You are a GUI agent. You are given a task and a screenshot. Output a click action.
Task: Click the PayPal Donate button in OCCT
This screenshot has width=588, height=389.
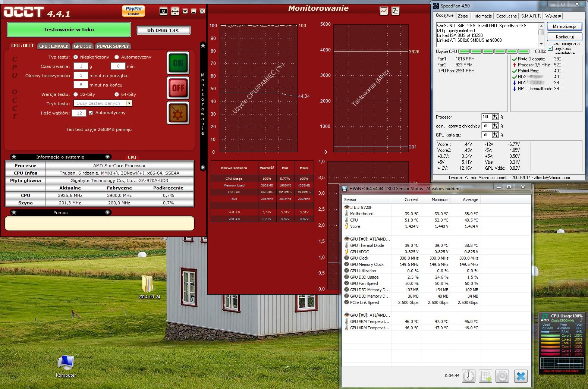coord(133,11)
